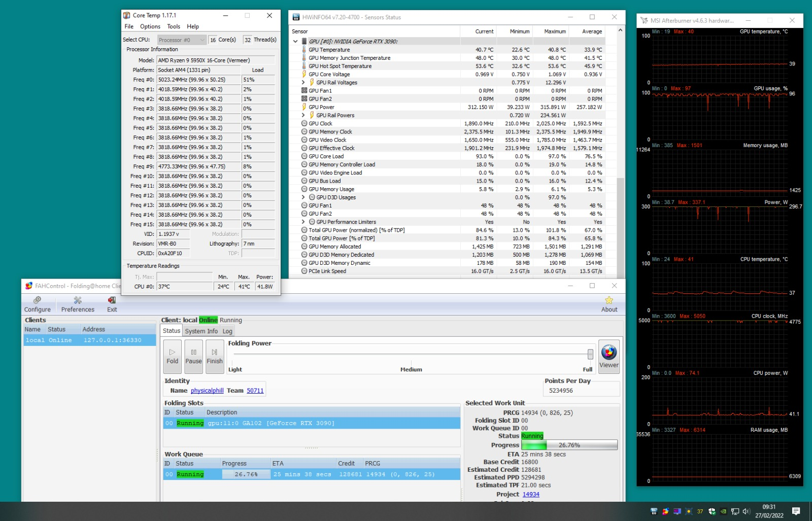Click the Finish button in FAHControl

point(215,356)
